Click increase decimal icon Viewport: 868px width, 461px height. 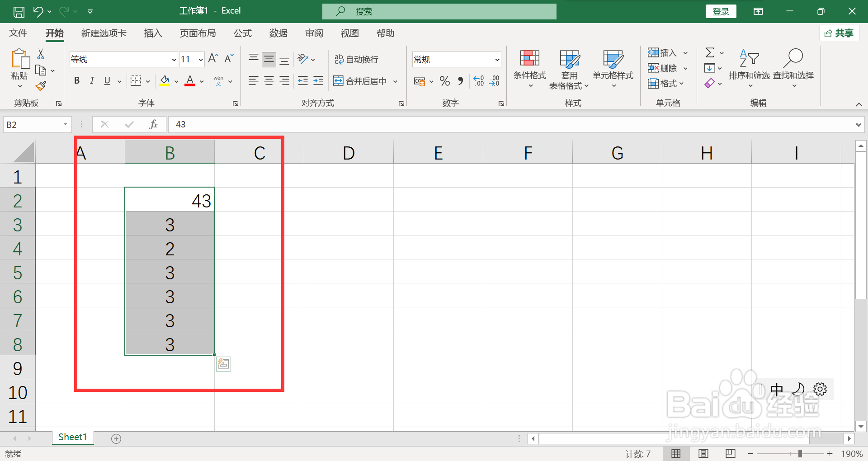[x=479, y=81]
